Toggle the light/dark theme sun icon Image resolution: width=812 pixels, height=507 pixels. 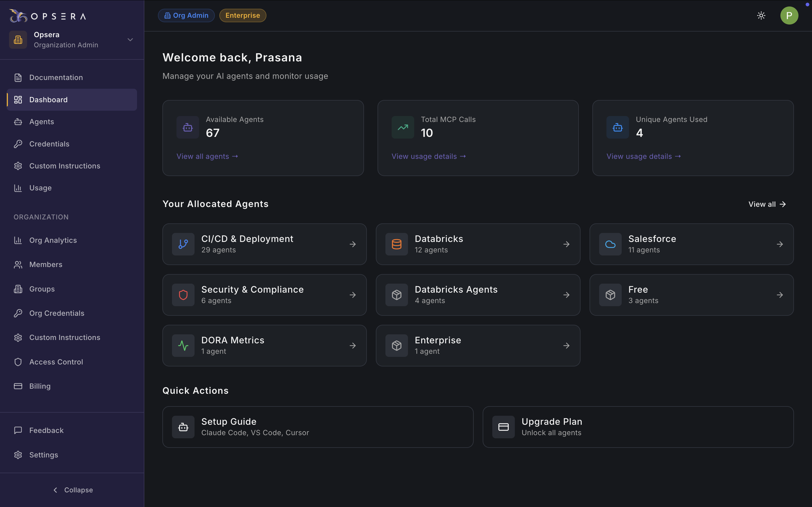(761, 15)
